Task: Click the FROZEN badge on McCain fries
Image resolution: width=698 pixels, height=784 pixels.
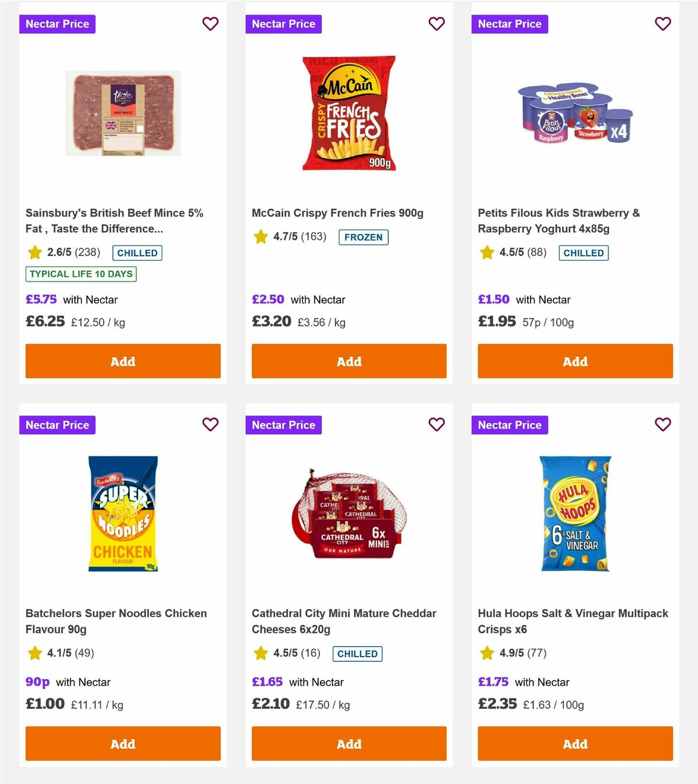Action: (x=364, y=237)
